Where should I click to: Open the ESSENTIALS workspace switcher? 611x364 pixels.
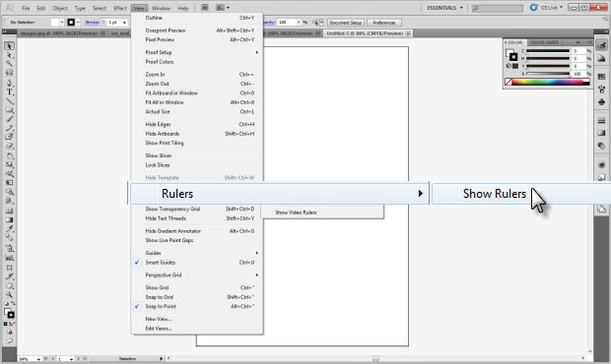[x=445, y=8]
